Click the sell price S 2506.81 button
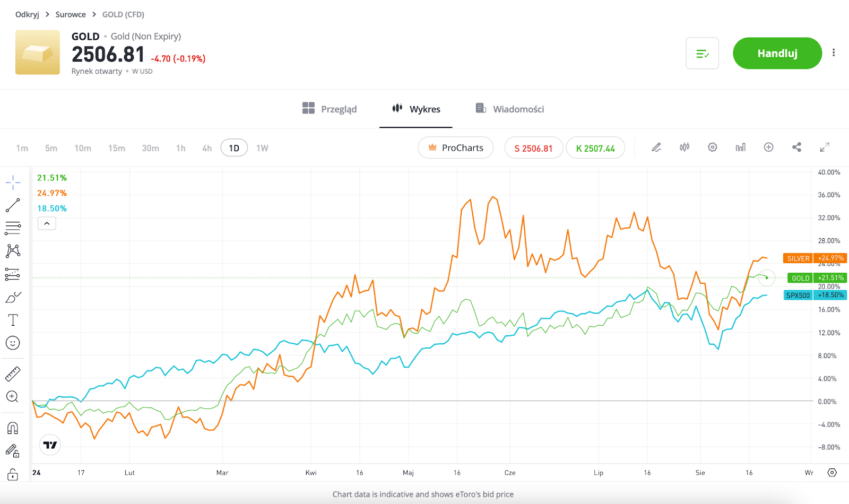Viewport: 849px width, 504px height. click(533, 148)
